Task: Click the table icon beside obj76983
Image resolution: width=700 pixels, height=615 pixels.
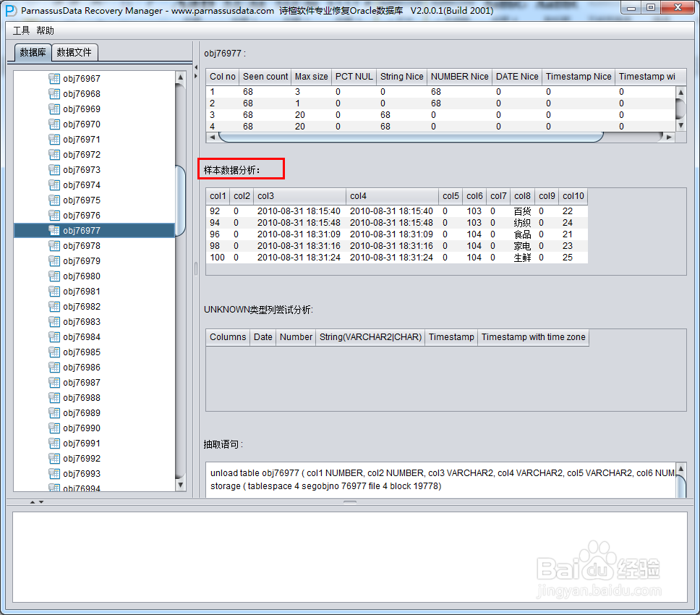Action: tap(54, 321)
